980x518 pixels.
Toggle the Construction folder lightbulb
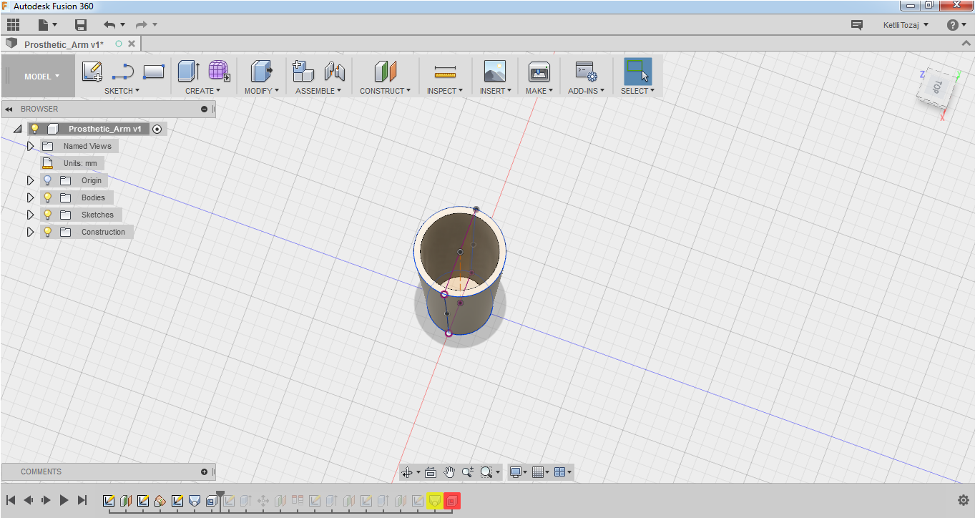click(48, 232)
